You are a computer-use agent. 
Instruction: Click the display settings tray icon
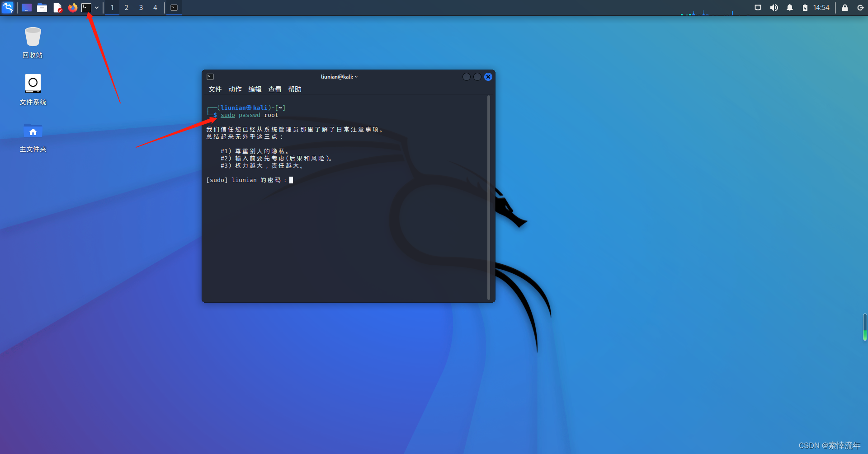758,8
